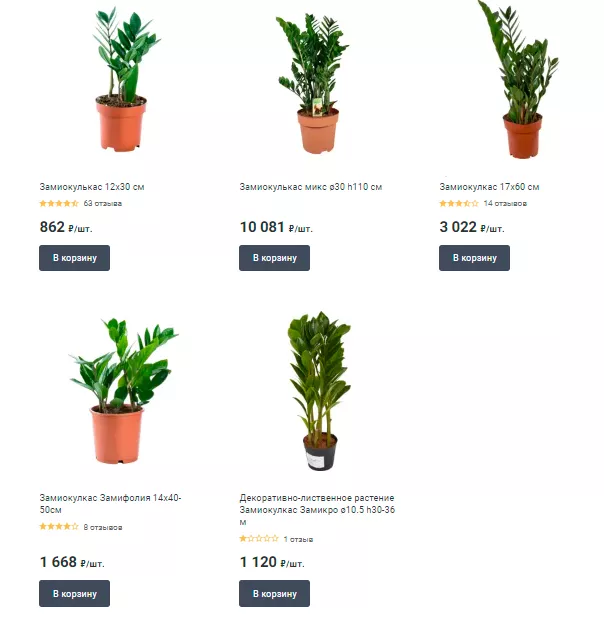Open the Замиокулькас микс ø30 h110 см title
The height and width of the screenshot is (618, 604).
tap(311, 187)
